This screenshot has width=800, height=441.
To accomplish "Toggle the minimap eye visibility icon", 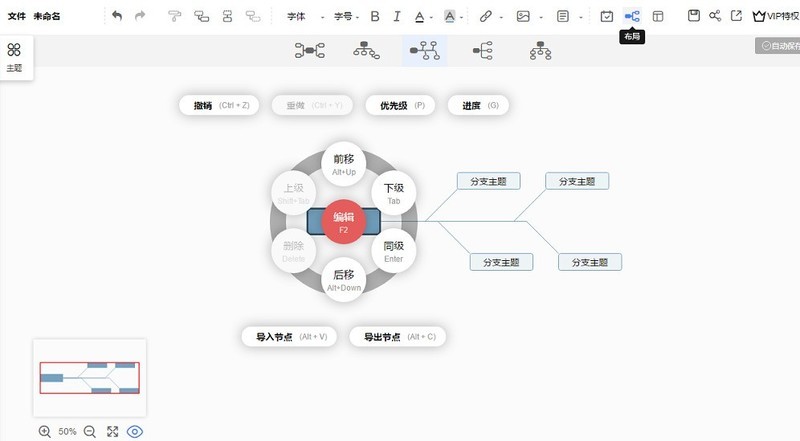I will 135,432.
